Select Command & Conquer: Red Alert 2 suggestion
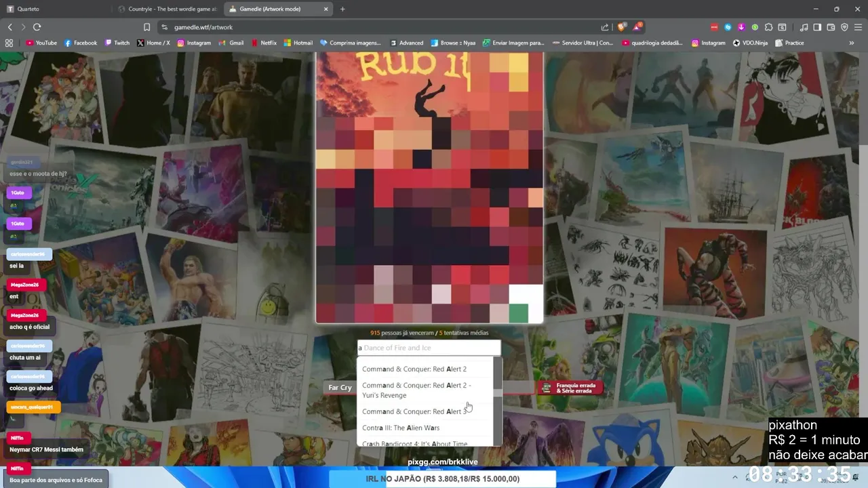This screenshot has height=488, width=868. click(x=425, y=369)
